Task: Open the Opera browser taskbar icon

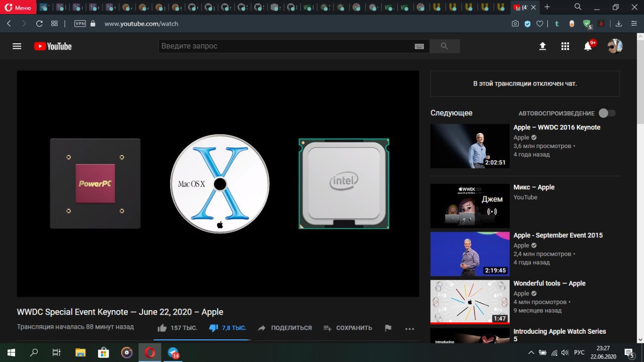Action: [x=150, y=352]
